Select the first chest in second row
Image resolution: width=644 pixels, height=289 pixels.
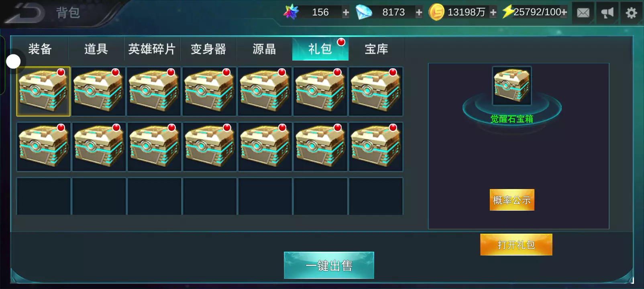pos(43,147)
